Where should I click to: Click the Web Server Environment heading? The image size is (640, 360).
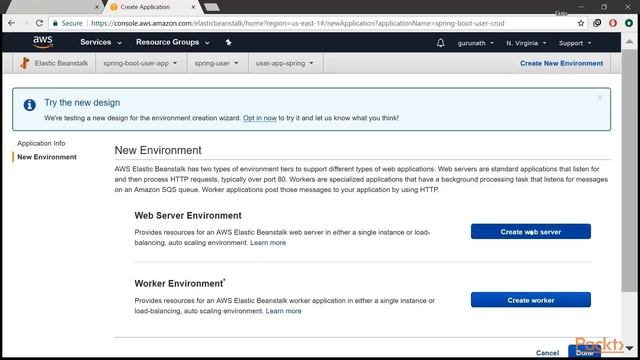[188, 216]
